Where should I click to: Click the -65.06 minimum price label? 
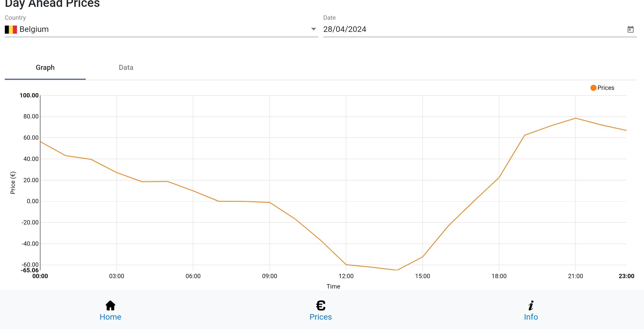pos(30,270)
